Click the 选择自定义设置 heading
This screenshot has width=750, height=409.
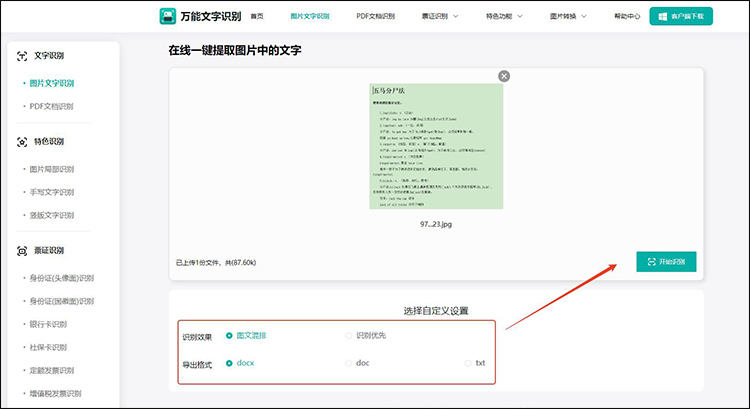pyautogui.click(x=436, y=311)
